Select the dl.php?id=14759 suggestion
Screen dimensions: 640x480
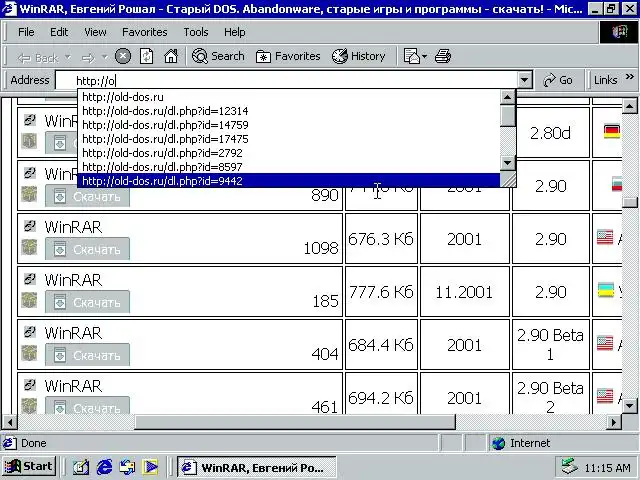(289, 124)
